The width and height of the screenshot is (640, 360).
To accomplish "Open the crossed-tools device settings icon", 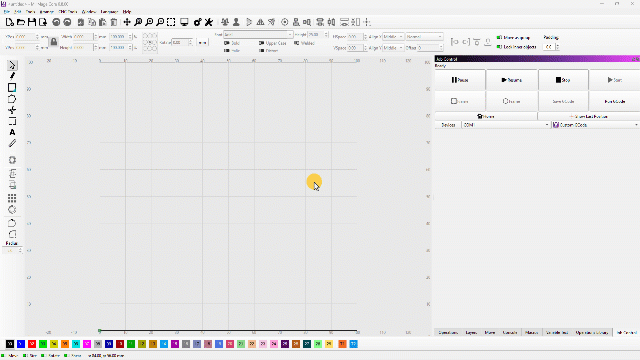I will (209, 22).
